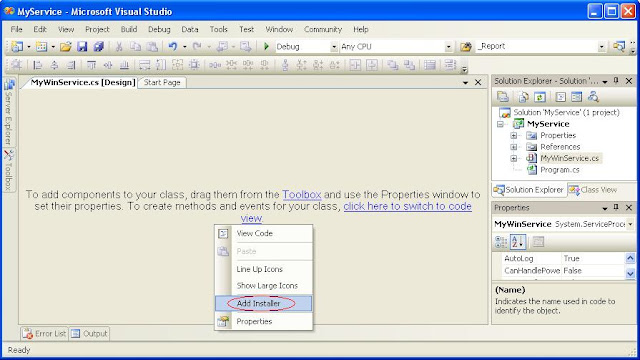Click Solution Explorer Properties toolbar icon
Image resolution: width=640 pixels, height=360 pixels.
click(x=503, y=97)
